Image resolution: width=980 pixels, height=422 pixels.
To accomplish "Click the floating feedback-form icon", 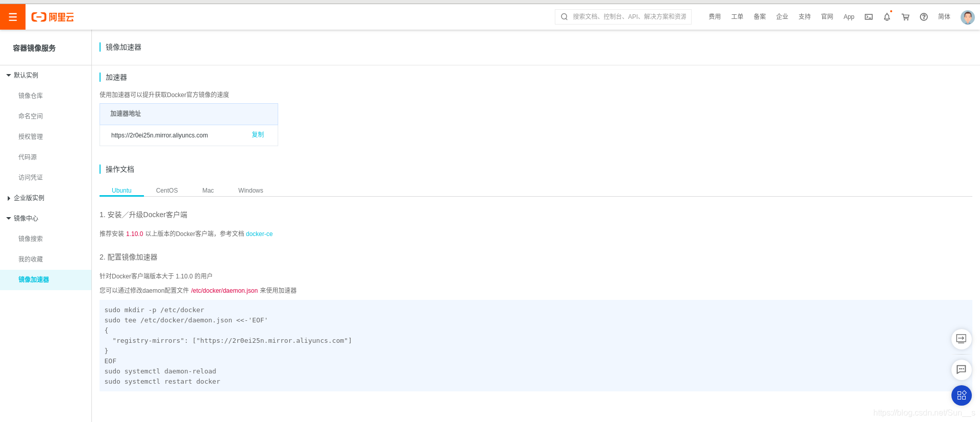I will point(961,339).
